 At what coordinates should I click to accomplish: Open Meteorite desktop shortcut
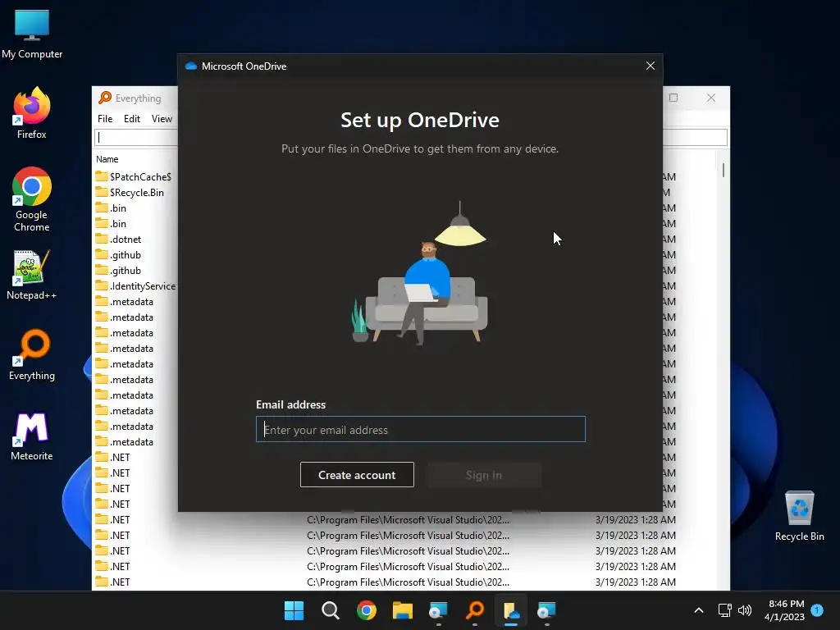[32, 436]
